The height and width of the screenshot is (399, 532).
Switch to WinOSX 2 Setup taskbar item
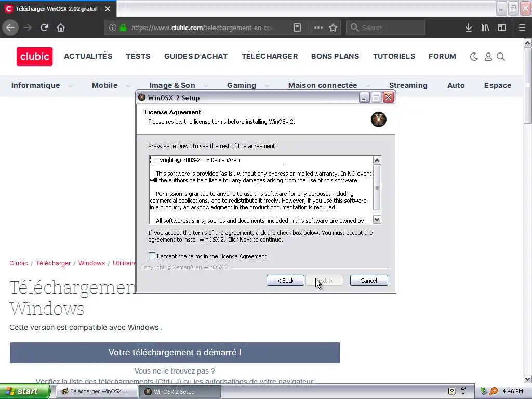click(x=180, y=392)
